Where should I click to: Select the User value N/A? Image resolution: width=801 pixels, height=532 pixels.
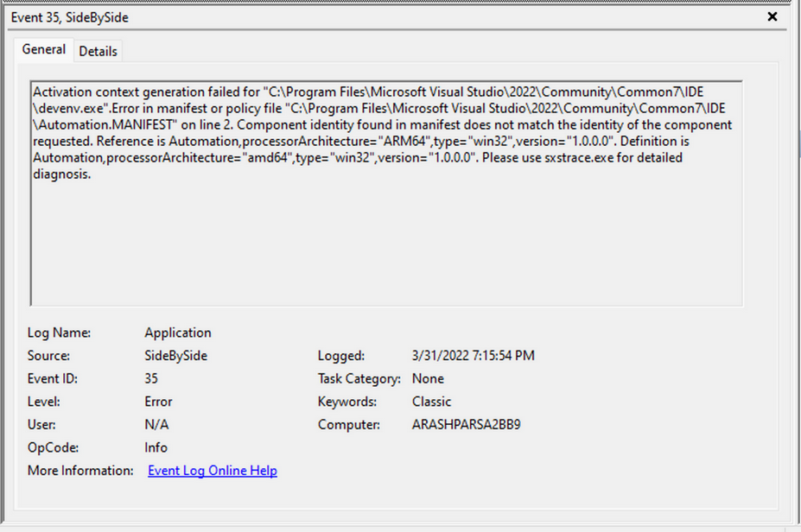[155, 424]
